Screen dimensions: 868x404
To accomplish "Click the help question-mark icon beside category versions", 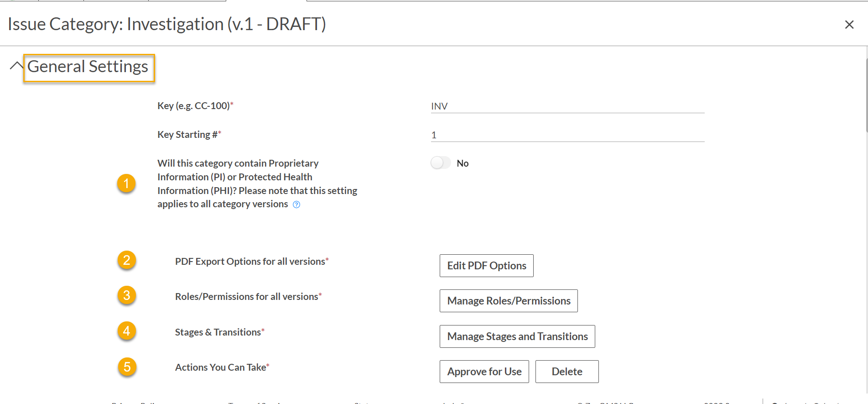I will (296, 205).
